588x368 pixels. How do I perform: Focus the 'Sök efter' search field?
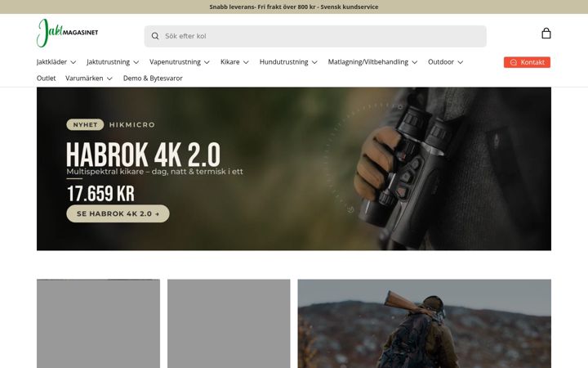[x=315, y=36]
